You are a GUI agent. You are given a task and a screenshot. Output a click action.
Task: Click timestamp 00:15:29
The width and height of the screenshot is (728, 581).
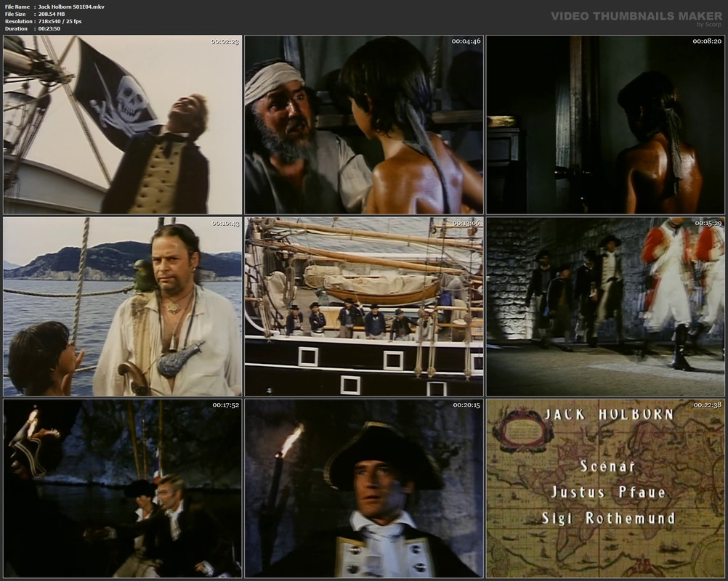coord(707,223)
